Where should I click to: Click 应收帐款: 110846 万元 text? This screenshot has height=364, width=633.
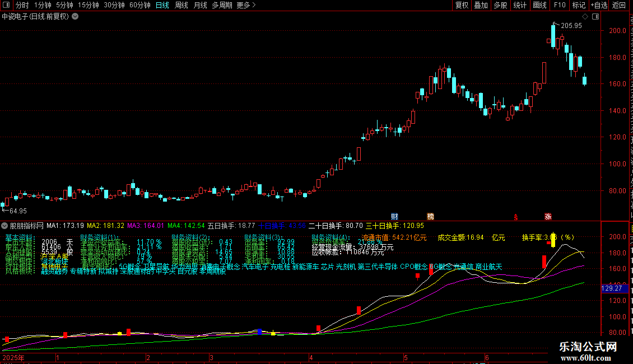click(x=348, y=252)
